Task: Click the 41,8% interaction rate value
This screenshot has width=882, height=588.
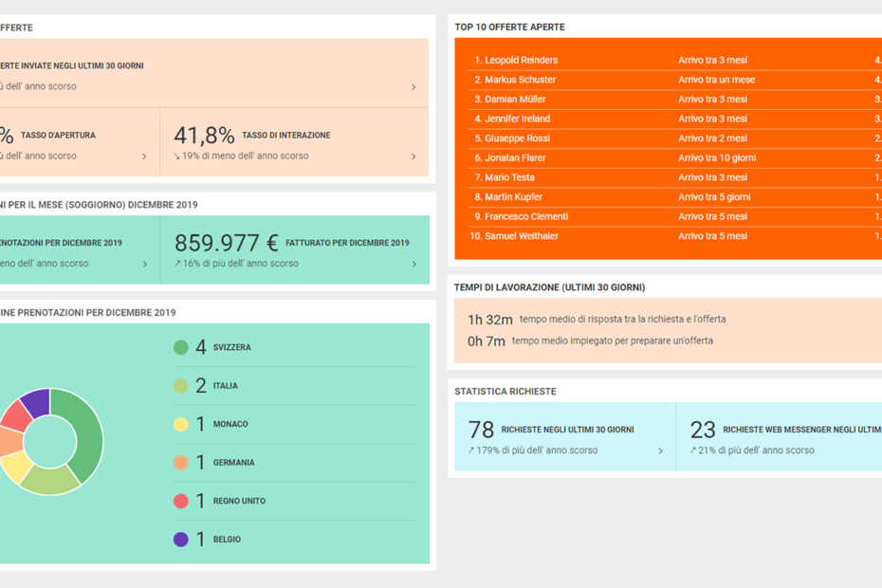Action: 204,136
